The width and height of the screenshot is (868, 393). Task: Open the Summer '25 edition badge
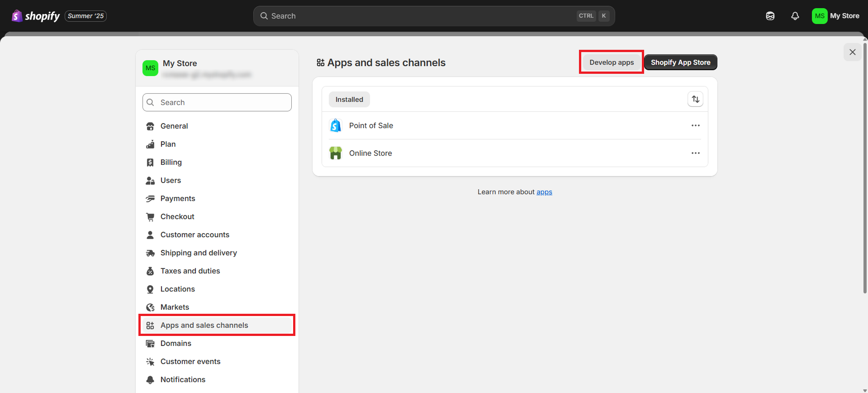pos(86,16)
